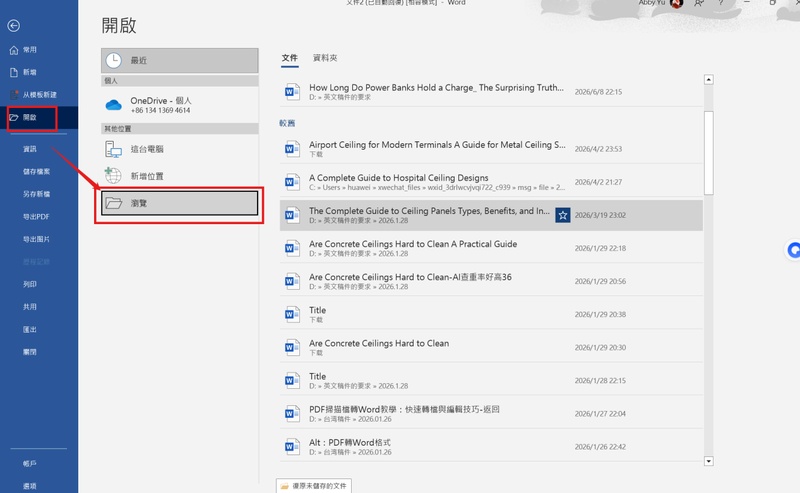Click Word icon beside Are Concrete Ceilings Hard to Clean-AI

(292, 281)
